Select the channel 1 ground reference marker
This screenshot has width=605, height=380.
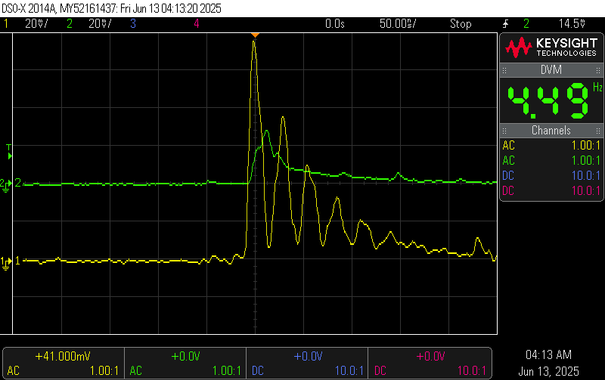6,262
